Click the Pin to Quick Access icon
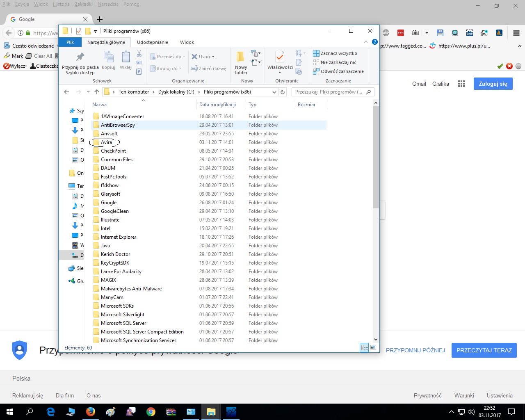This screenshot has width=525, height=420. coord(80,57)
